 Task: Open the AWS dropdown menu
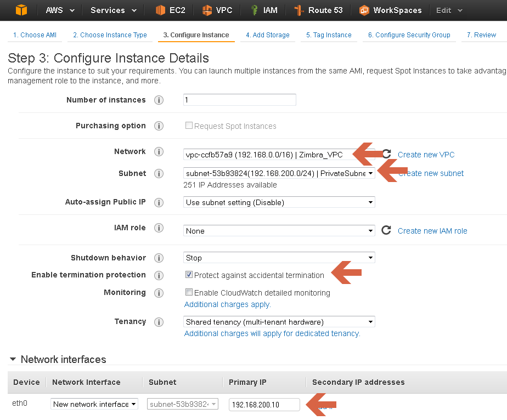click(x=60, y=10)
